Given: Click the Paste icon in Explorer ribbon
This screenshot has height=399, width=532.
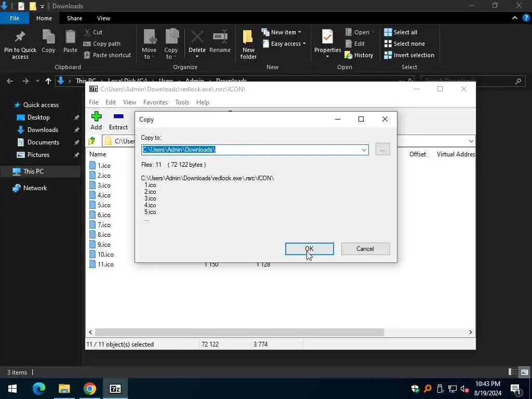Looking at the screenshot, I should 70,36.
